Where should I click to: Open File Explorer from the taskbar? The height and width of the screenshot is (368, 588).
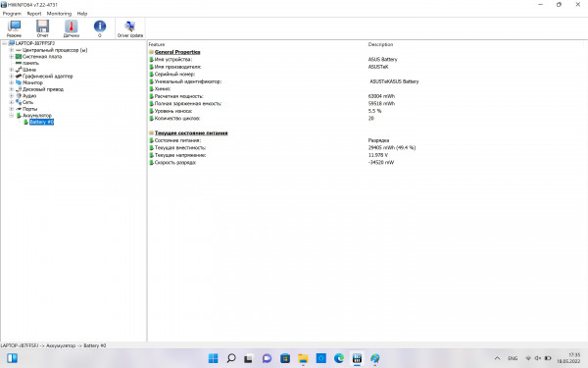point(303,358)
